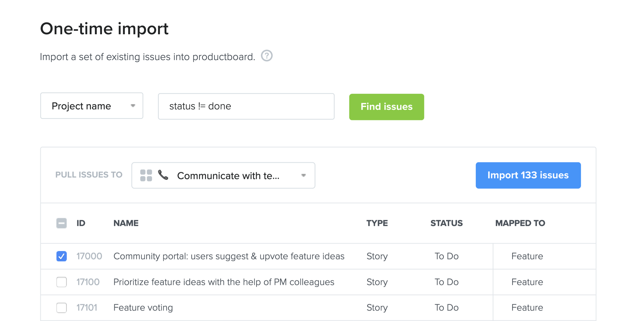Click the TYPE column header
Screen dimensions: 644x321
[377, 223]
